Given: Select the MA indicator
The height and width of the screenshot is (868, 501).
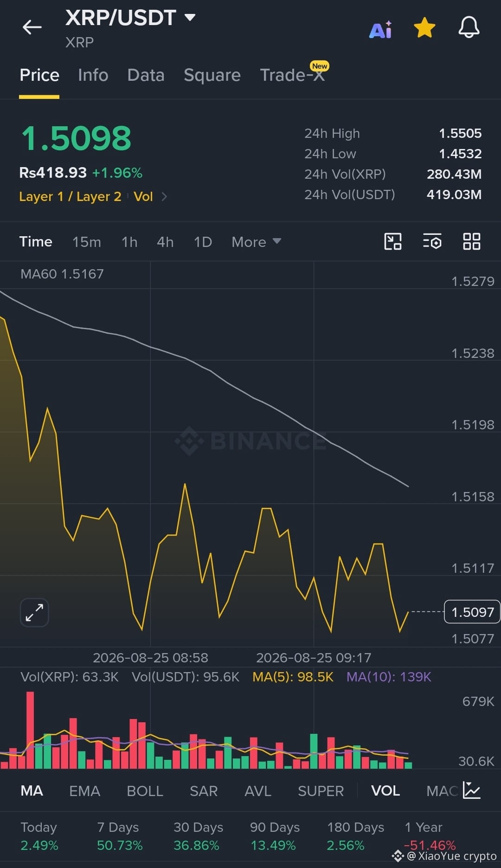Looking at the screenshot, I should [x=32, y=790].
